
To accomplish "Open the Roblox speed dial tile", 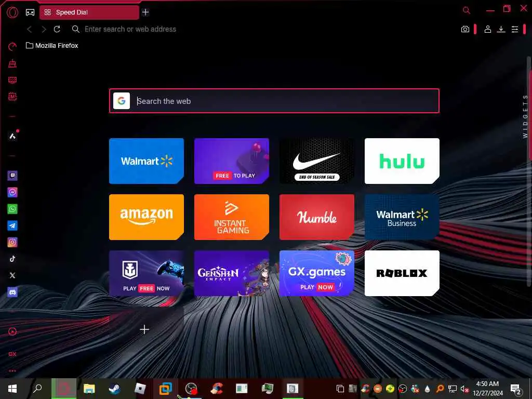I will 402,273.
